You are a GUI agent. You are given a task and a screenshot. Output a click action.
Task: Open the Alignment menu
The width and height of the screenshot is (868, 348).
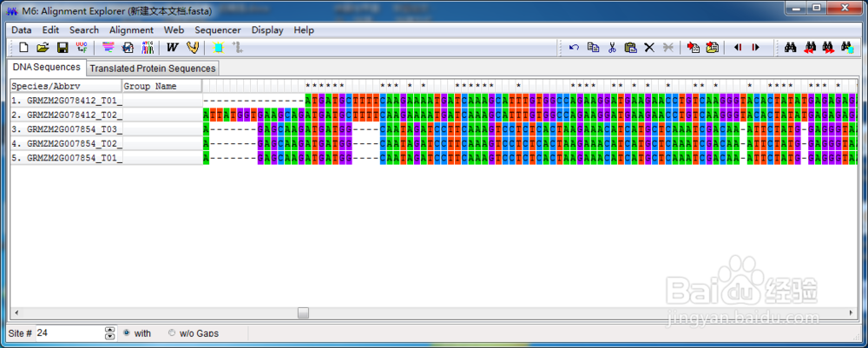point(131,30)
